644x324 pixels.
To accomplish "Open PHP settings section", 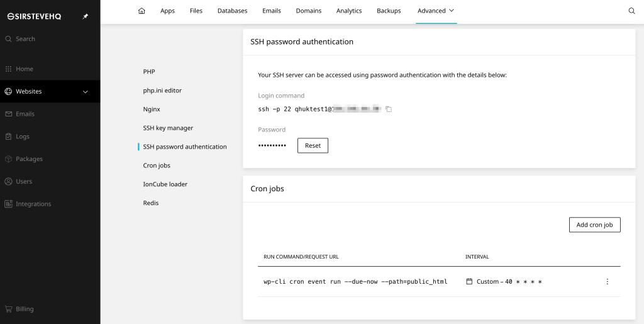I will [149, 72].
